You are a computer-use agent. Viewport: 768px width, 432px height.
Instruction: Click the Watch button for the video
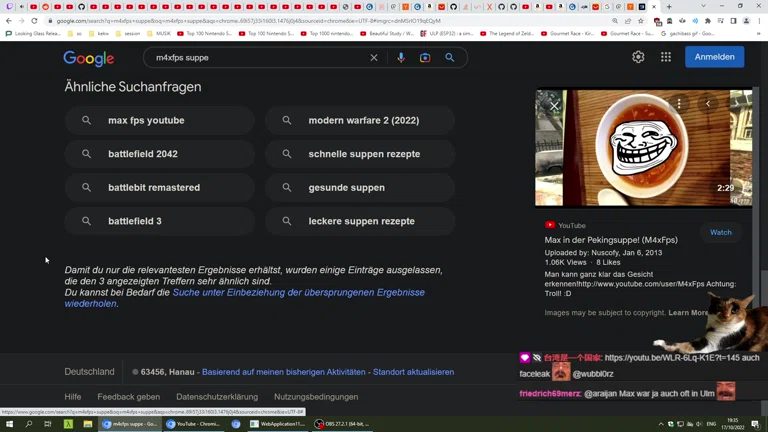pyautogui.click(x=720, y=232)
